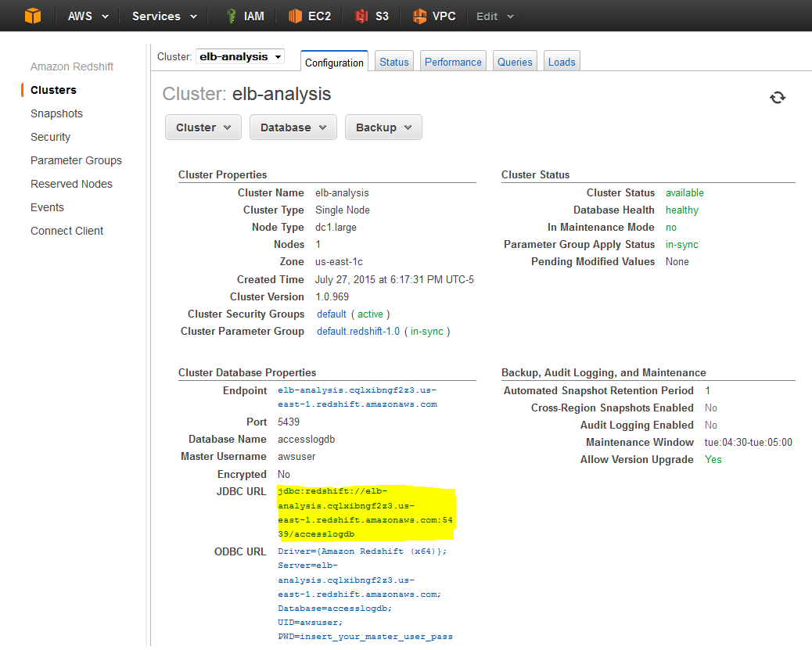The width and height of the screenshot is (812, 650).
Task: Open Reserved Nodes in the sidebar
Action: pos(71,184)
